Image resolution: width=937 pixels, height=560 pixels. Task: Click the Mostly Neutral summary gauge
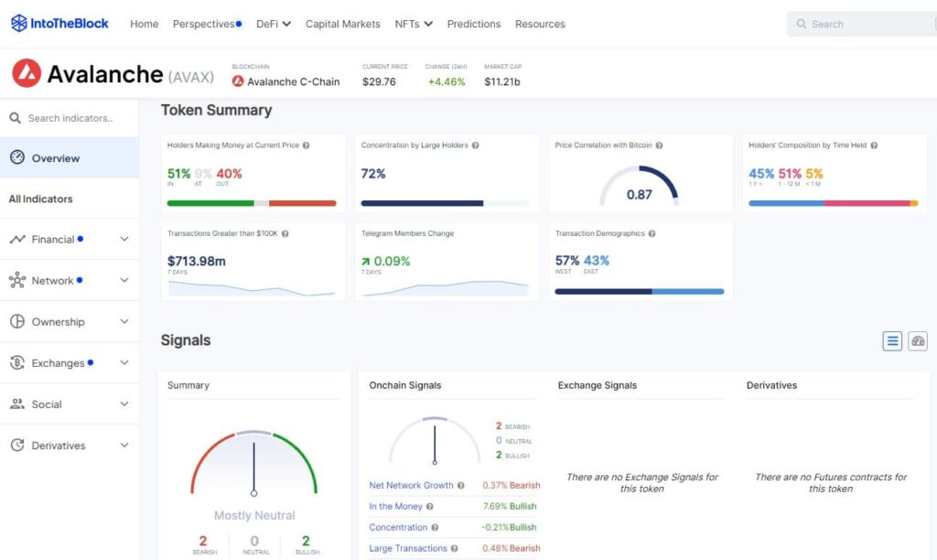(254, 463)
